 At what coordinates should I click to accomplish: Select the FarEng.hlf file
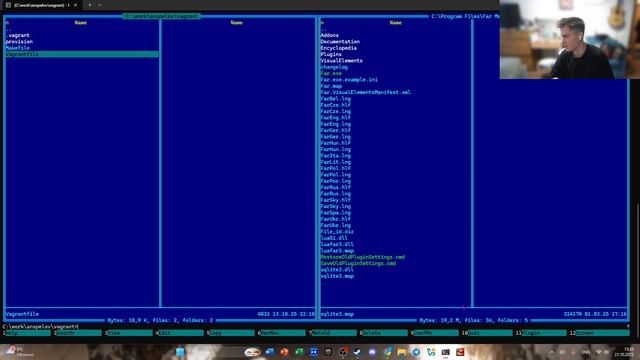click(336, 118)
